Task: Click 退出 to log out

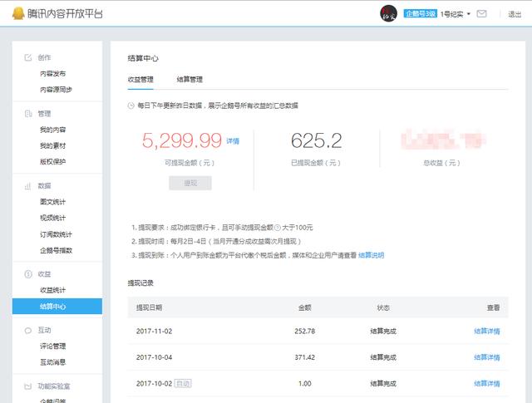Action: tap(515, 14)
